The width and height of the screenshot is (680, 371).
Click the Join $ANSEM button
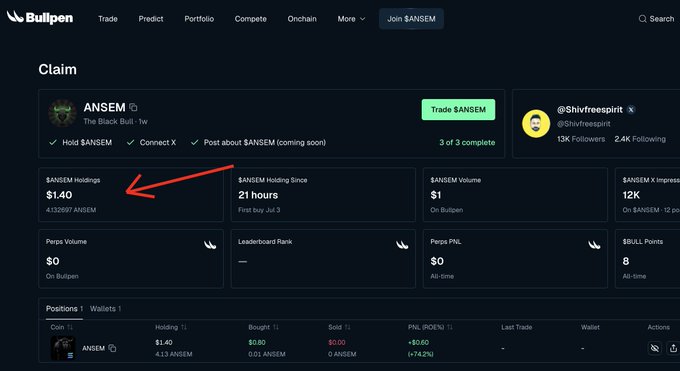411,19
